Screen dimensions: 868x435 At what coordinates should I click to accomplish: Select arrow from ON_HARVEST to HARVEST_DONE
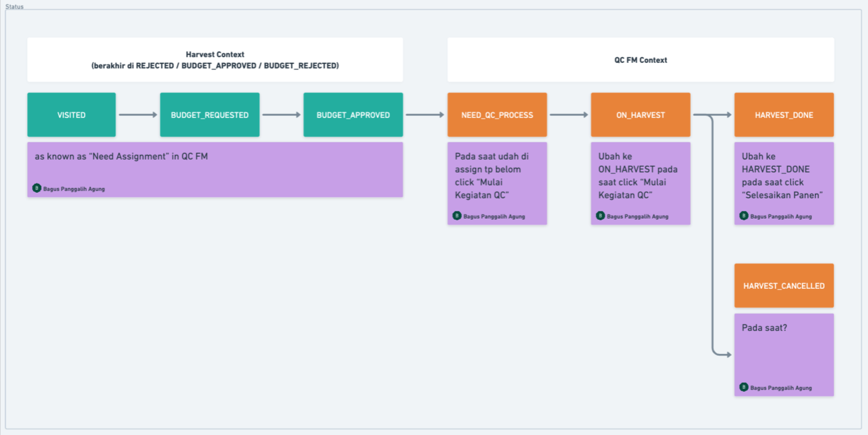712,115
